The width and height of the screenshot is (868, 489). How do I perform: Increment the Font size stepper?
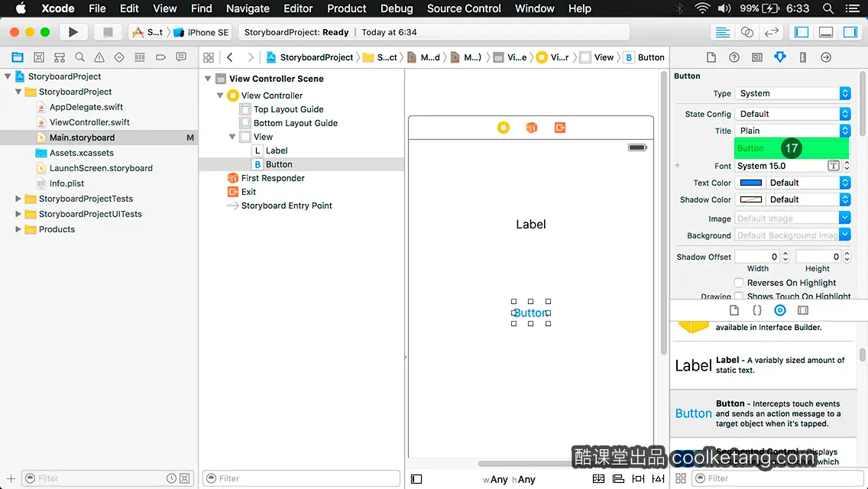pyautogui.click(x=847, y=163)
